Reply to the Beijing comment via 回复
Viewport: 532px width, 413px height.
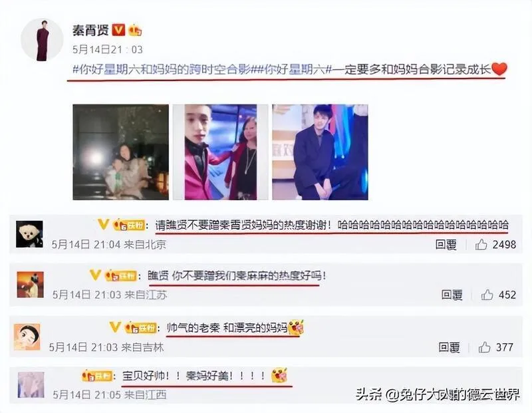(446, 244)
